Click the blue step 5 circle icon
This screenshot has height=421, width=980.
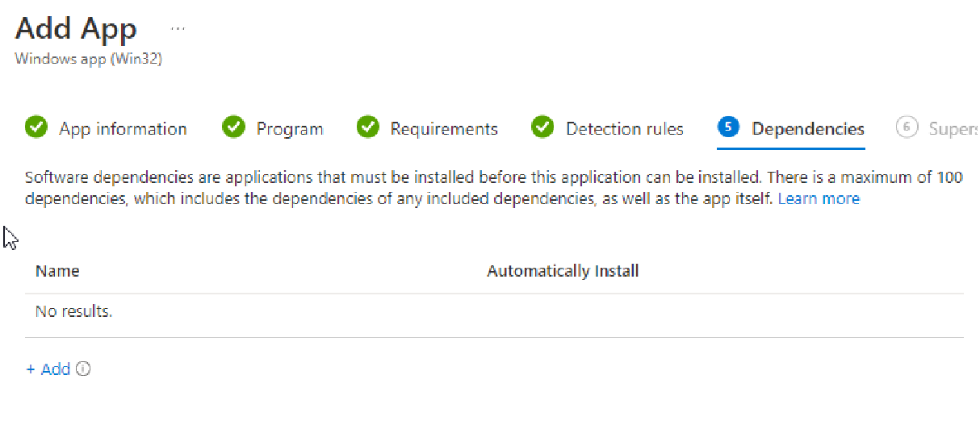[728, 127]
